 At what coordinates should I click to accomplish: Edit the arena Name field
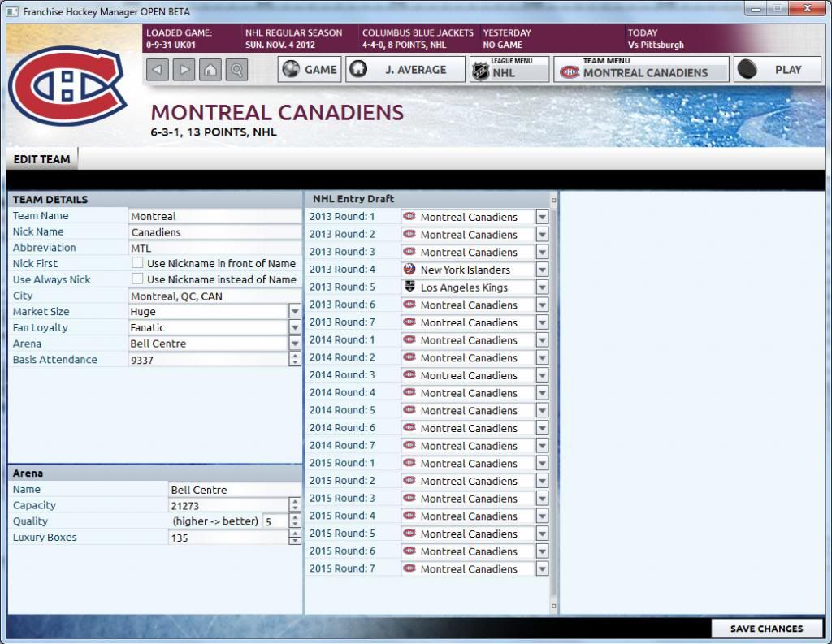[x=235, y=490]
